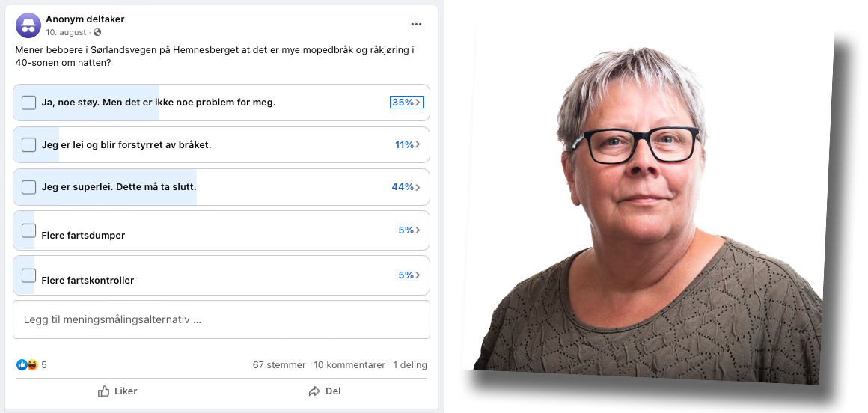The height and width of the screenshot is (413, 868).
Task: Open the '67 stemmer' vote list
Action: click(x=279, y=365)
